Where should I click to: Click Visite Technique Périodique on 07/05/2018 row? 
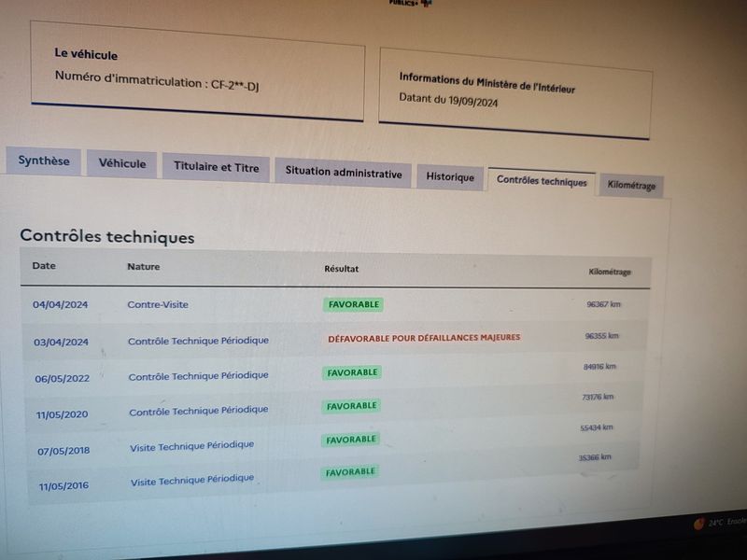tap(192, 446)
